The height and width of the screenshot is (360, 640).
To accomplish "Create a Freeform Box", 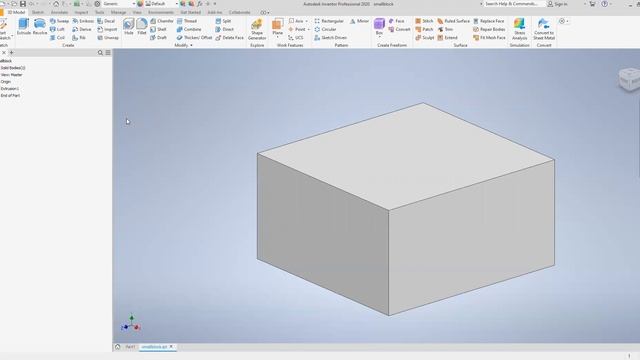I will pos(379,27).
